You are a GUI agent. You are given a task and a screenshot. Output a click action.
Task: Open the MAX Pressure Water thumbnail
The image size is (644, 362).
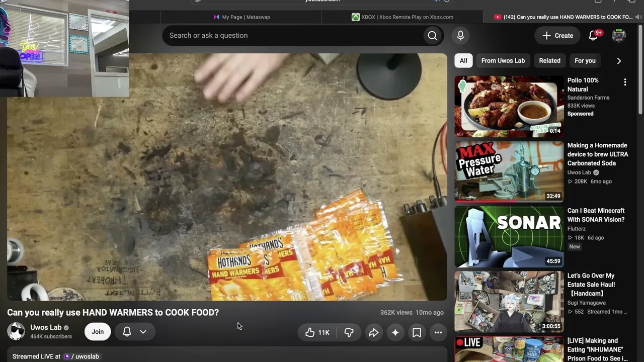click(509, 171)
